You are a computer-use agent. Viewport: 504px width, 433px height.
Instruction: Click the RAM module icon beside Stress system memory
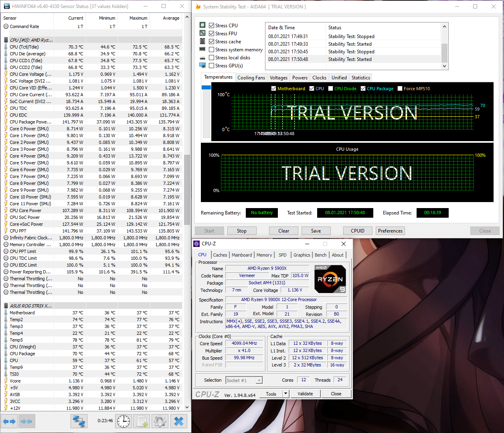[202, 49]
